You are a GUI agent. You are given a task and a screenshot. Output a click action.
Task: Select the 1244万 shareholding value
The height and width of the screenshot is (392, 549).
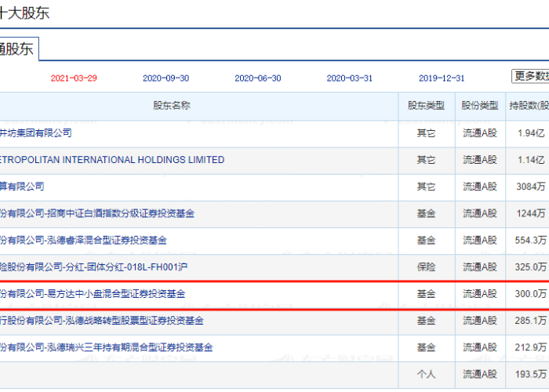531,213
